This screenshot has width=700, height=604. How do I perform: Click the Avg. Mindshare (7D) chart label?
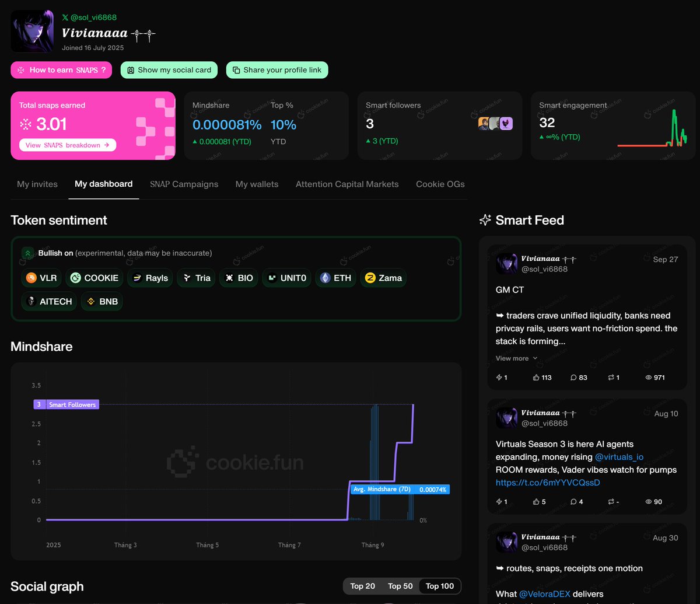click(x=400, y=490)
